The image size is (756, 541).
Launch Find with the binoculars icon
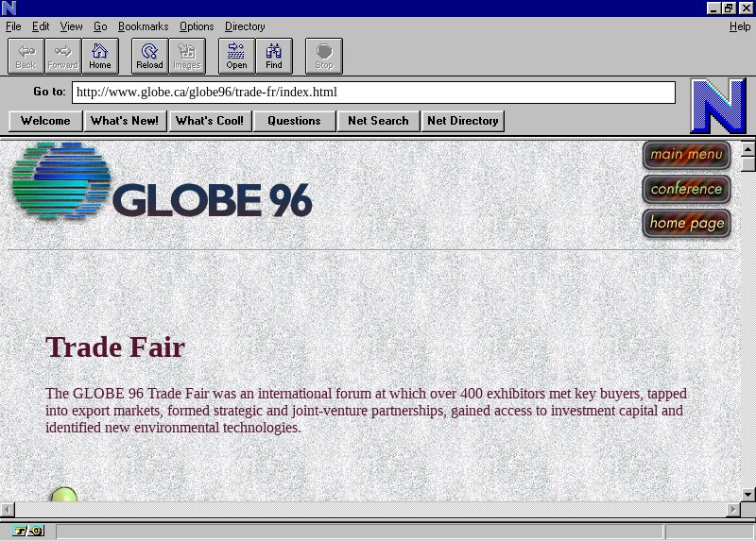click(274, 57)
